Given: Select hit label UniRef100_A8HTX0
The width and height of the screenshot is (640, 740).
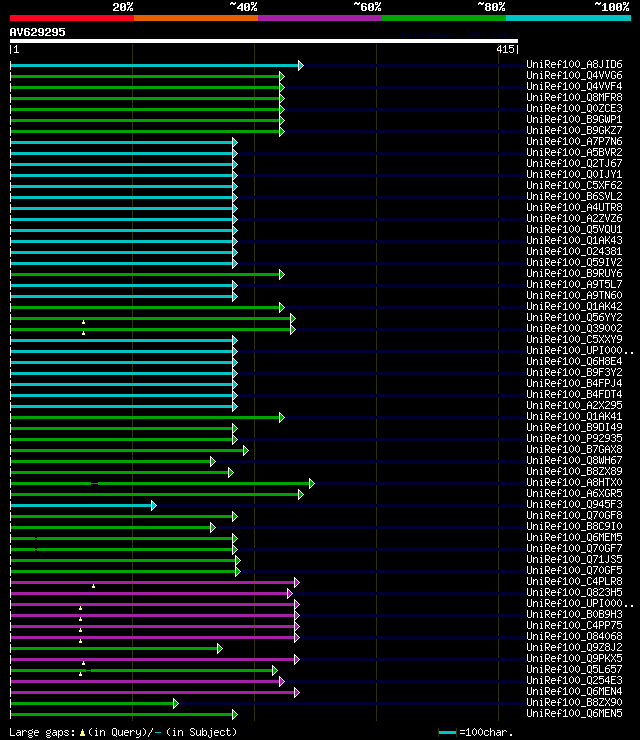Looking at the screenshot, I should (x=574, y=482).
